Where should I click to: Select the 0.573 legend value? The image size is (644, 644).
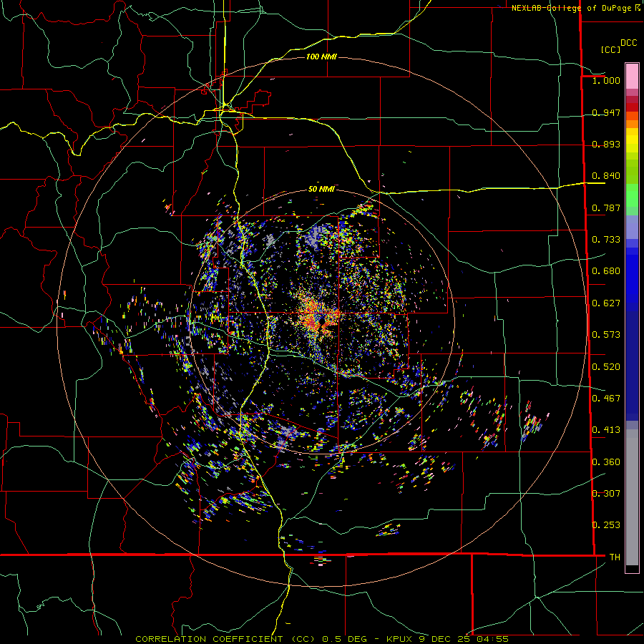606,335
